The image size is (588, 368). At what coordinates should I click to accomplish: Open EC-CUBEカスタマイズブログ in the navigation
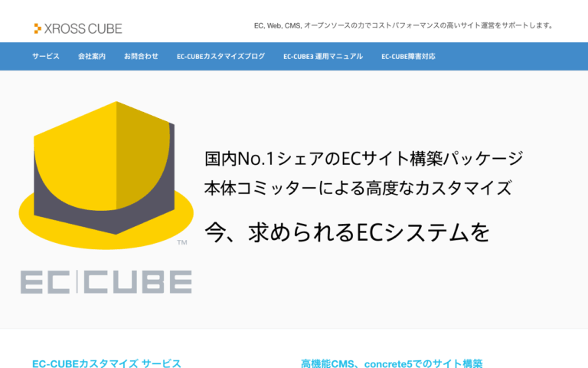tap(220, 56)
